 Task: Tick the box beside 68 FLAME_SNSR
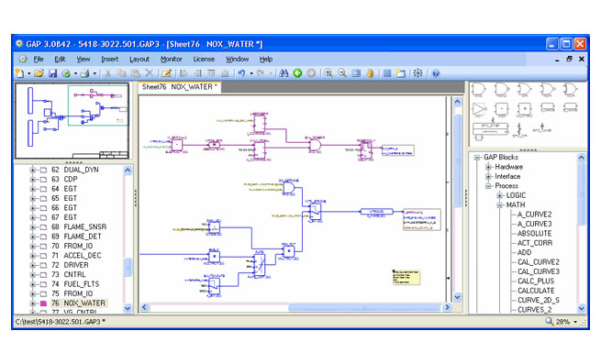(43, 227)
